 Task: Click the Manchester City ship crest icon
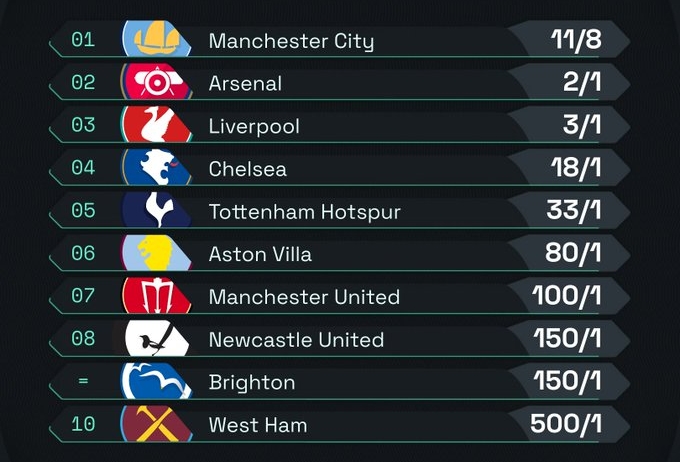(157, 39)
